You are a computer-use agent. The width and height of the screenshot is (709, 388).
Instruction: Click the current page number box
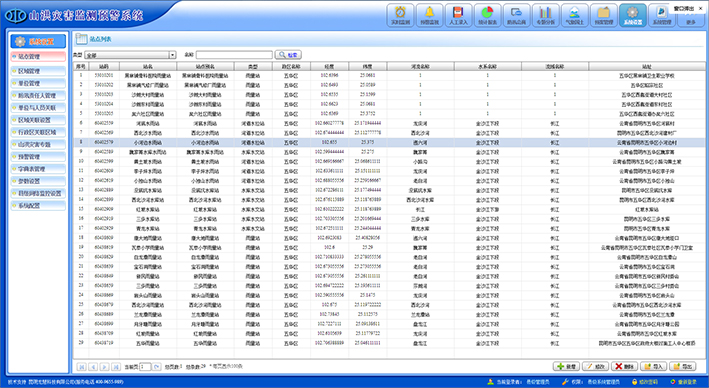[x=145, y=367]
